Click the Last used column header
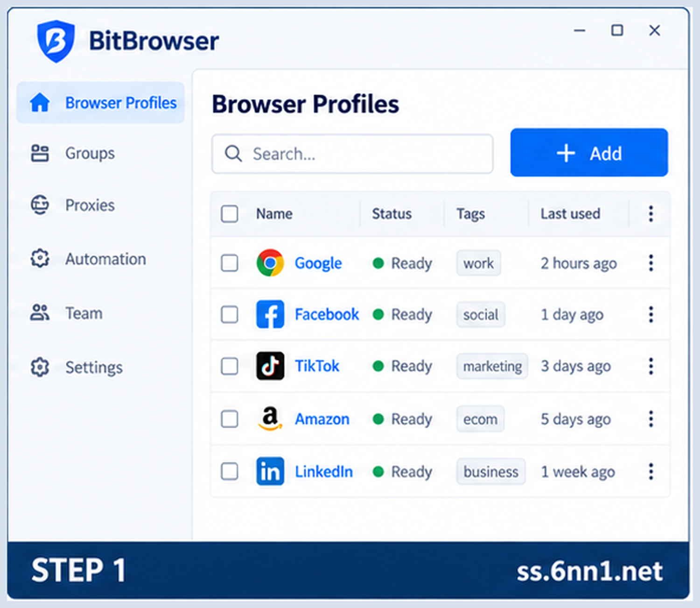Screen dimensions: 700x608 (570, 214)
